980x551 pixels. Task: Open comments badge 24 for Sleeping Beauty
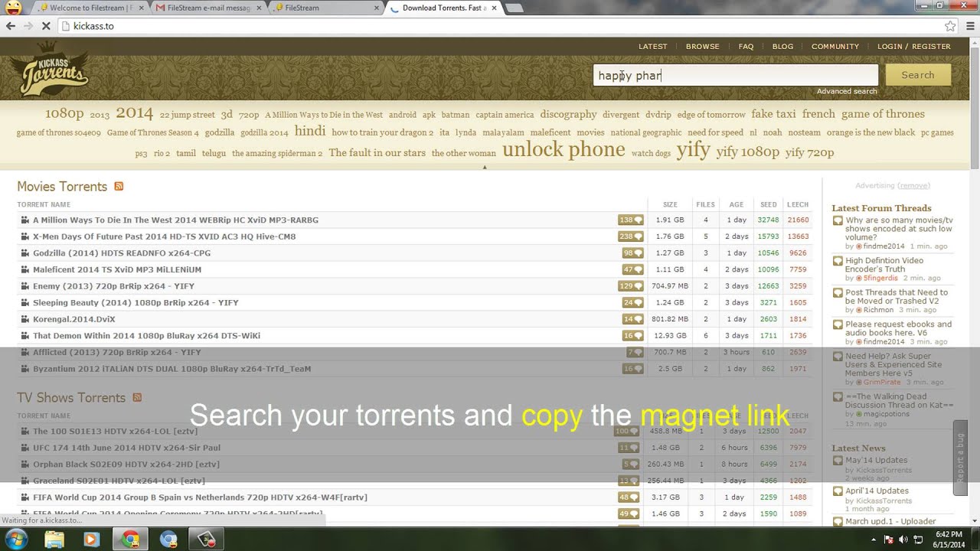pos(633,303)
